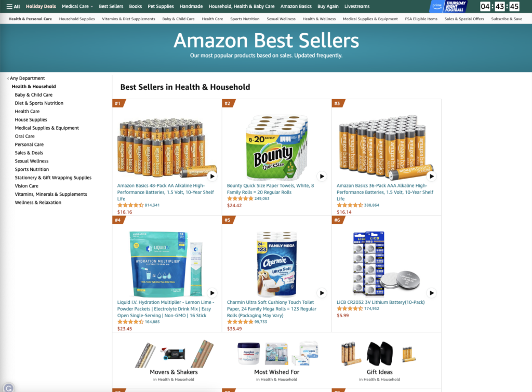Play video for Bounty paper towels
This screenshot has height=392, width=532.
click(x=322, y=177)
